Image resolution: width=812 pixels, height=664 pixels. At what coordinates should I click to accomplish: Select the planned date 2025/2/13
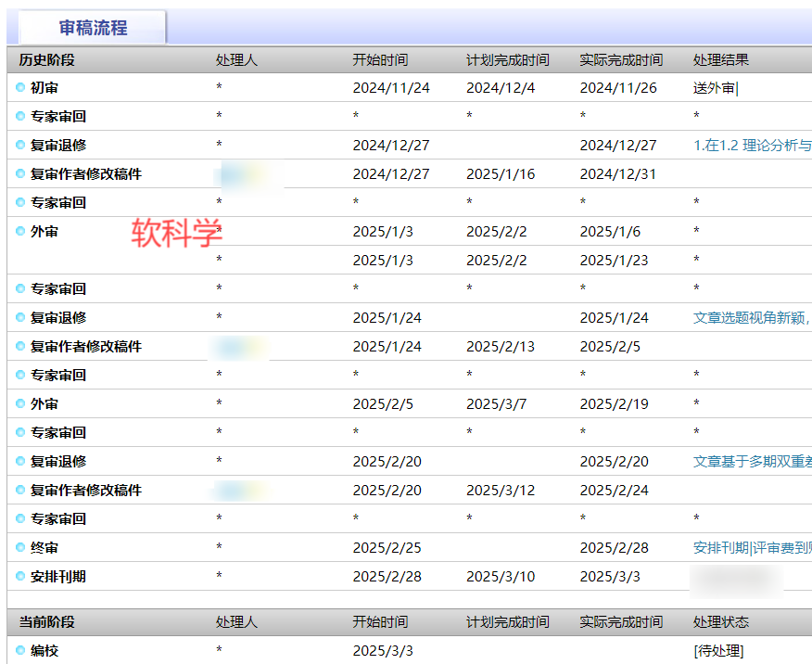(x=501, y=347)
